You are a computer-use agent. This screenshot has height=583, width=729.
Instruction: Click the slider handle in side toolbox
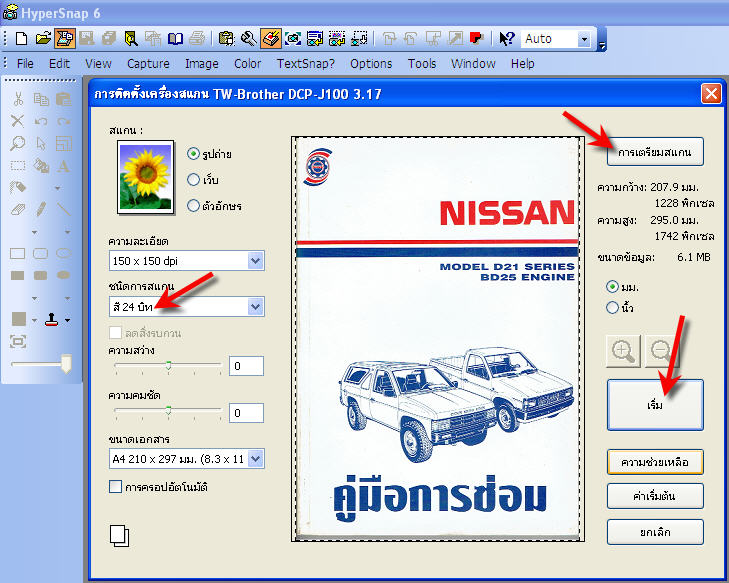(66, 364)
